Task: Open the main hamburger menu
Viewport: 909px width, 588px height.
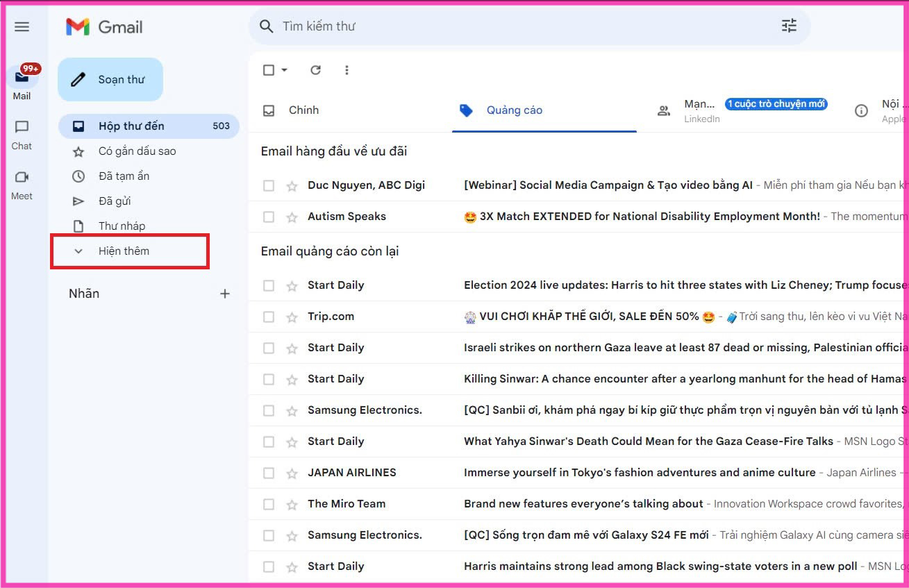Action: pyautogui.click(x=22, y=27)
